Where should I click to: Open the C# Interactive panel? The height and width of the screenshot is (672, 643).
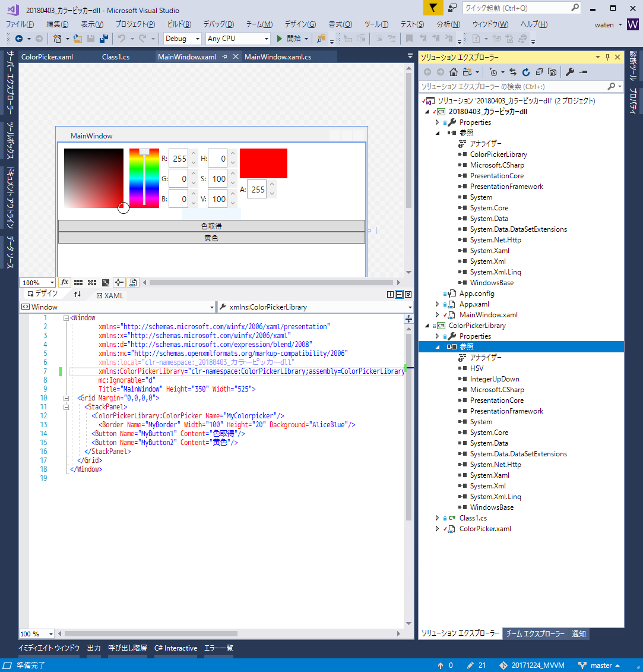(x=176, y=648)
